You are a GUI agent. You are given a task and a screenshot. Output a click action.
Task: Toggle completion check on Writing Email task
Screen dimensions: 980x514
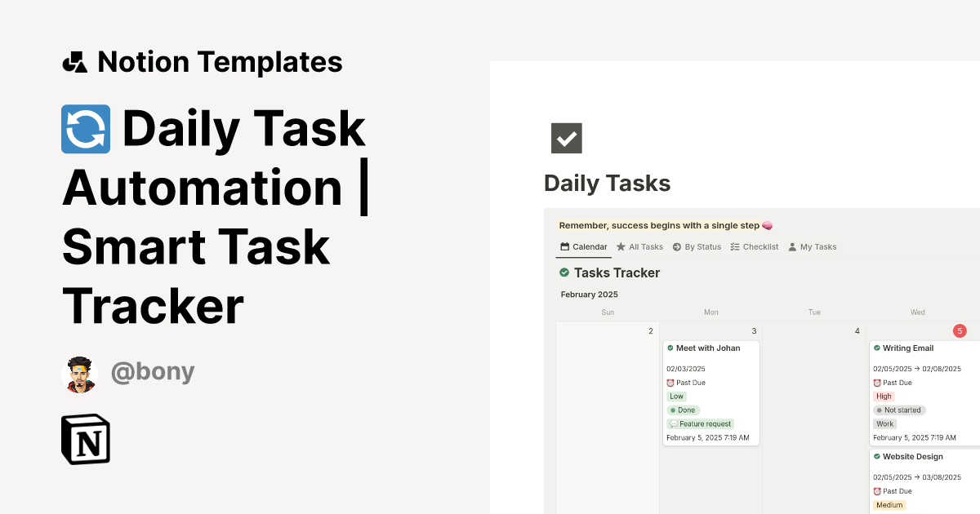[x=877, y=348]
